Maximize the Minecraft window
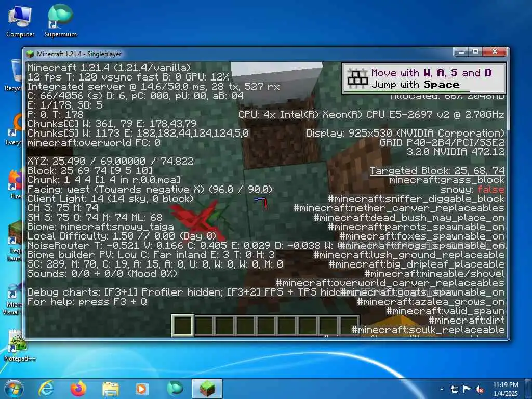 point(476,51)
